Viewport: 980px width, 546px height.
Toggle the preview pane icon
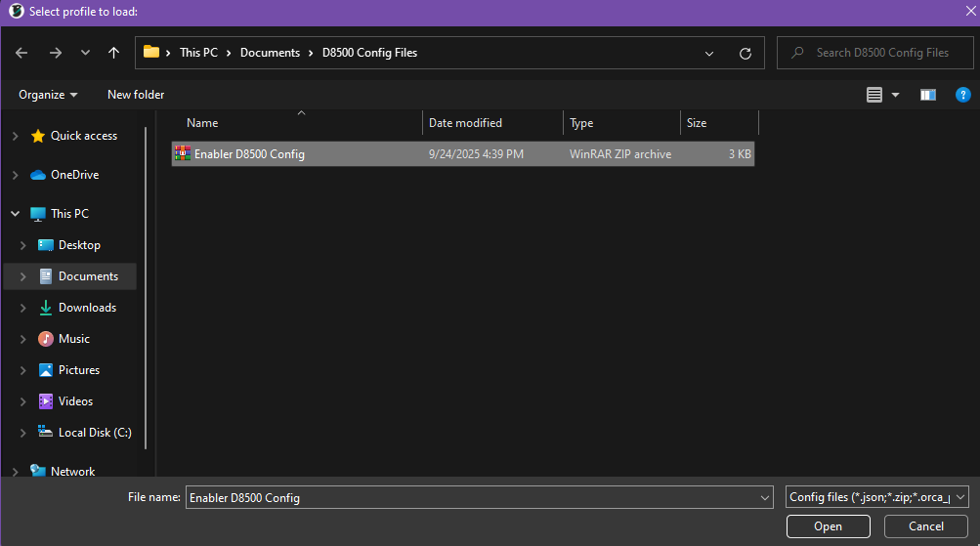927,95
